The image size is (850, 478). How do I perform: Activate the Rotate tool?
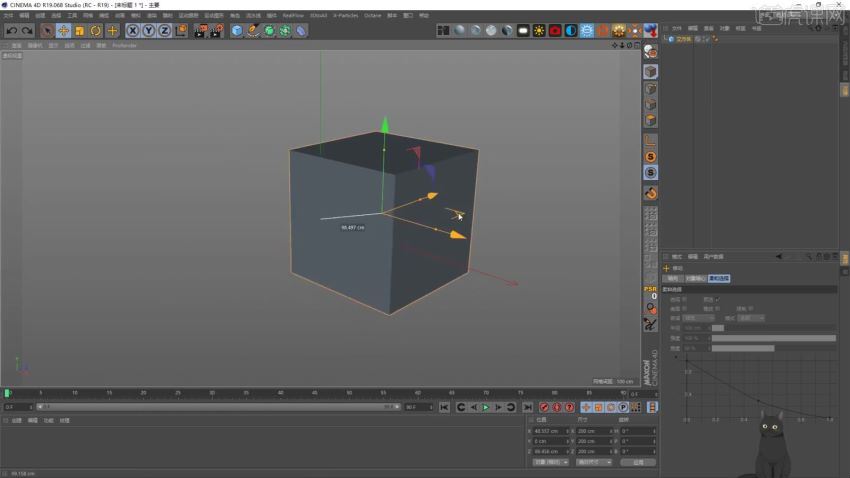pyautogui.click(x=96, y=31)
